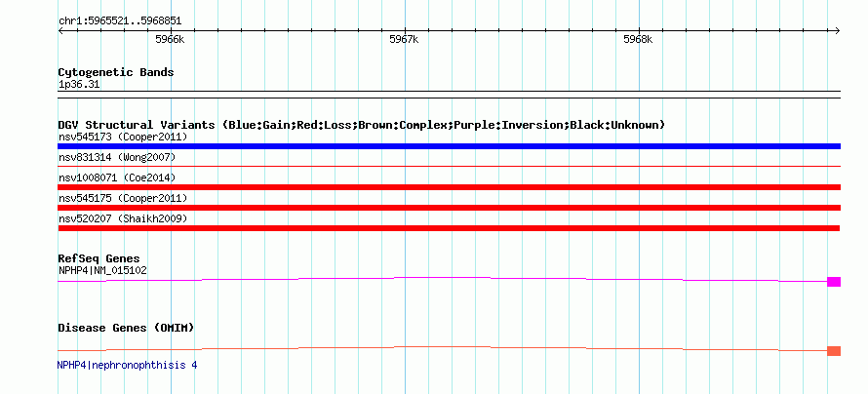Click the 5967k ruler tick label
This screenshot has height=394, width=868.
click(404, 39)
